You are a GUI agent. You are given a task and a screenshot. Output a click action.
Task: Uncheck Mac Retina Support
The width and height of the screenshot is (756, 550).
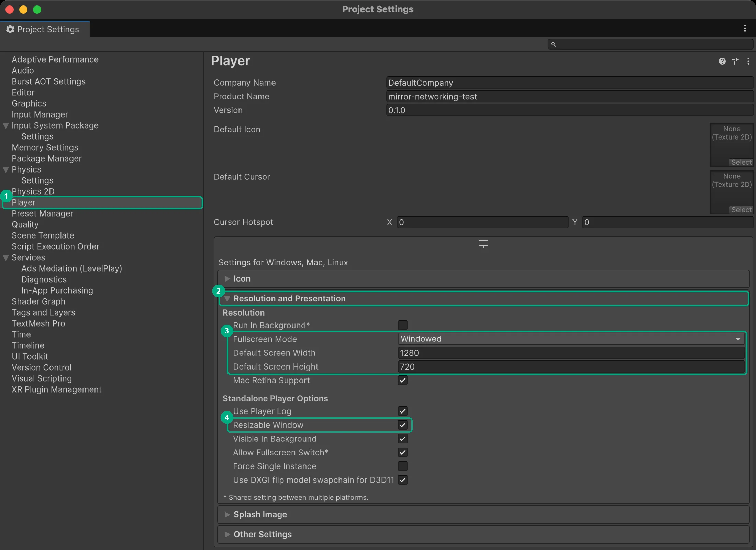click(402, 380)
